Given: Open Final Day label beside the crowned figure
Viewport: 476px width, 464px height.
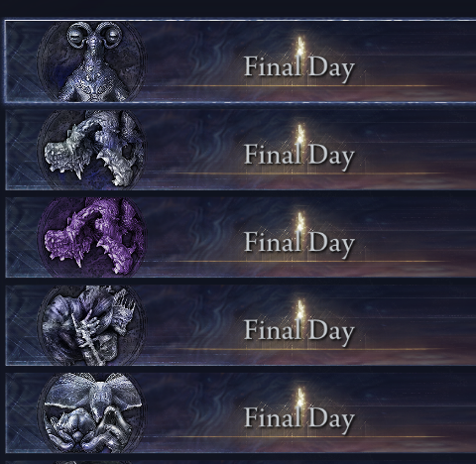Looking at the screenshot, I should pos(299,331).
